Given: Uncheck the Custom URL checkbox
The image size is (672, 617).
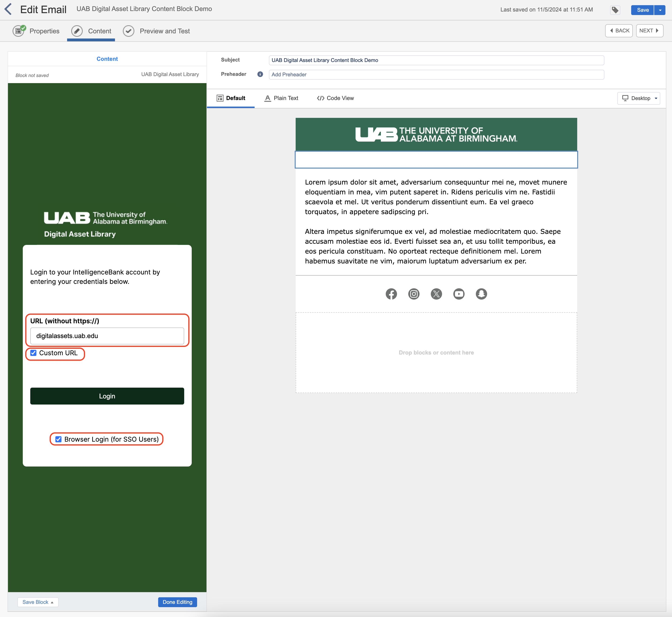Looking at the screenshot, I should tap(33, 353).
